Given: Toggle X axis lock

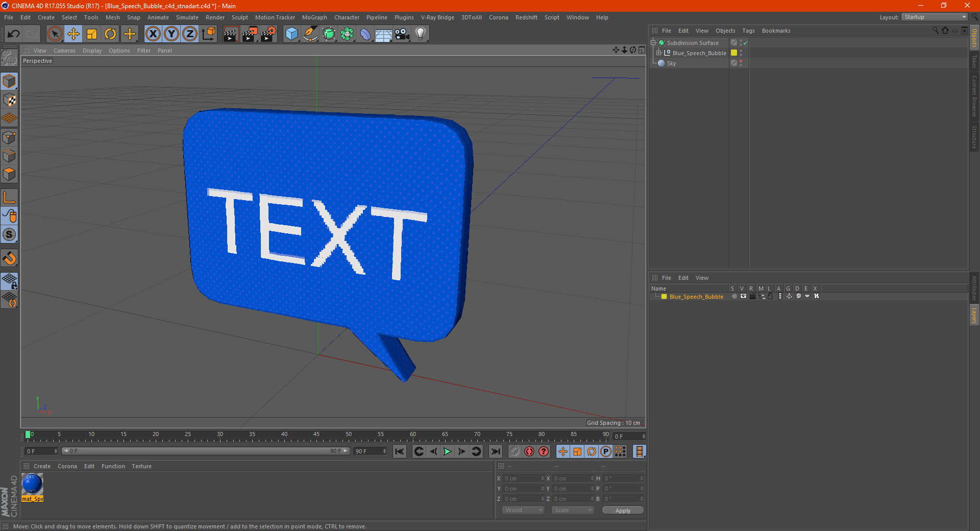Looking at the screenshot, I should click(153, 34).
